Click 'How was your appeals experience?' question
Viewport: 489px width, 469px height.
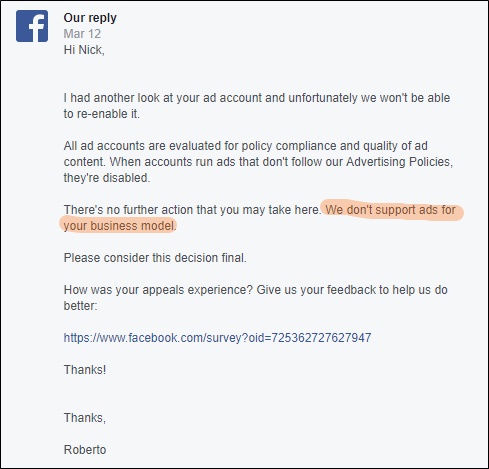(158, 290)
